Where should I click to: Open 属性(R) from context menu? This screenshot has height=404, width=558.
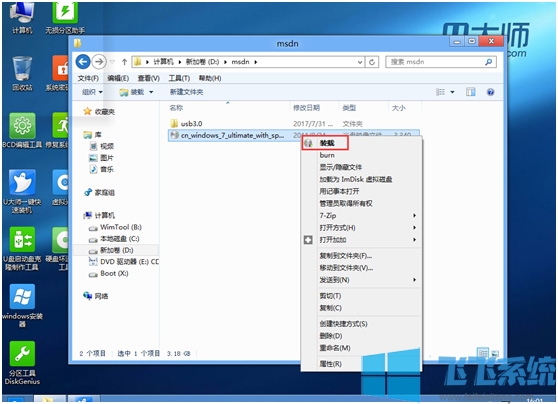[361, 364]
